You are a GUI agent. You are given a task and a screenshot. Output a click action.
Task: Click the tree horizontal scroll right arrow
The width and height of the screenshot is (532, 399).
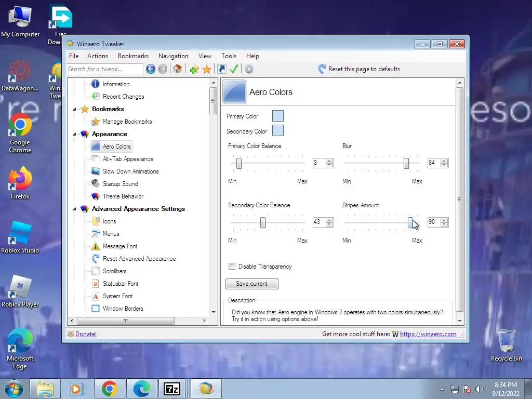pyautogui.click(x=204, y=321)
